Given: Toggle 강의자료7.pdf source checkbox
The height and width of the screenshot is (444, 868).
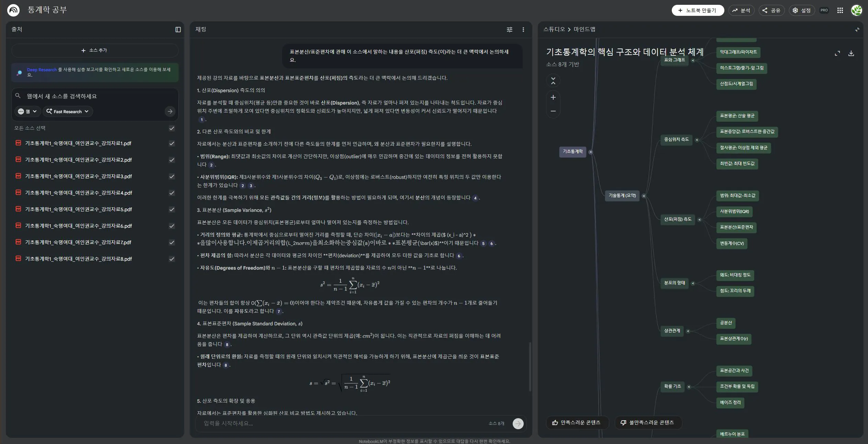Looking at the screenshot, I should click(172, 242).
